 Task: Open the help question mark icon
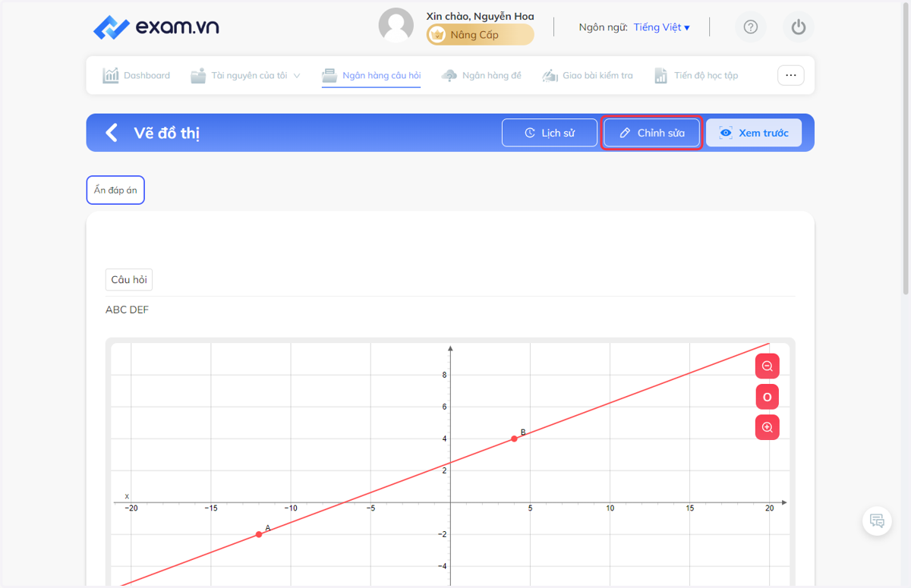[751, 27]
